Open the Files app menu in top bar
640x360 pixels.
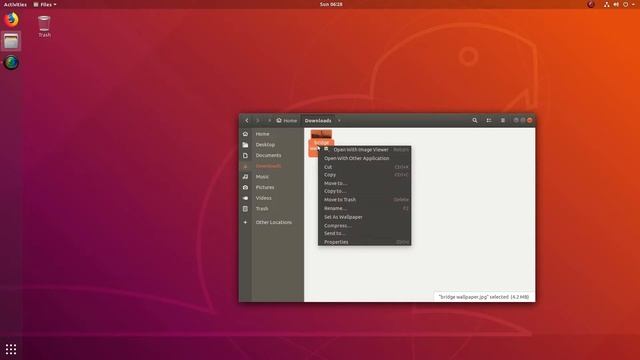45,4
